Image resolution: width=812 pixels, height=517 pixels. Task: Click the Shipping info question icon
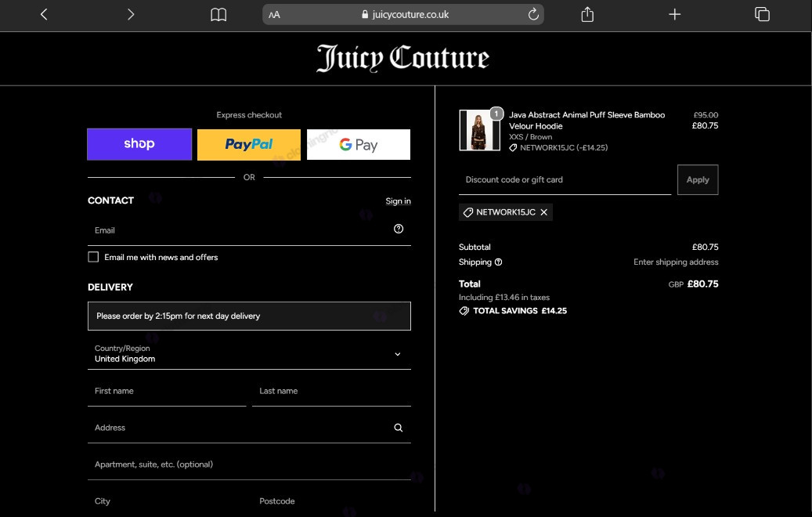coord(498,262)
